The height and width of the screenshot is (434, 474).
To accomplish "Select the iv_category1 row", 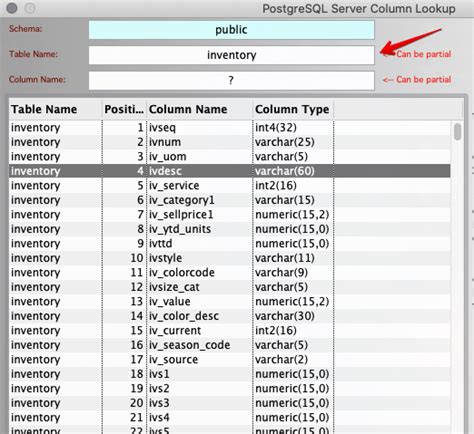I will coord(229,200).
